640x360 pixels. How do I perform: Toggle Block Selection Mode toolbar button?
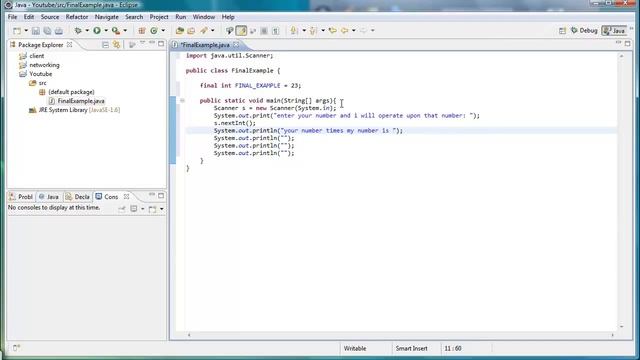(264, 31)
